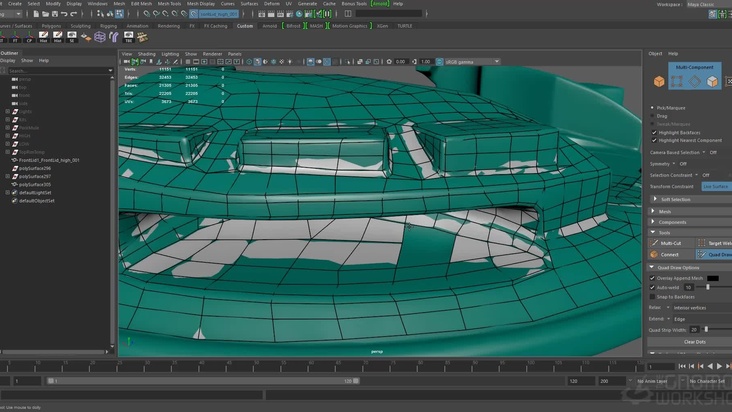Select the Pick/Marquee radio option
732x412 pixels.
tap(653, 108)
